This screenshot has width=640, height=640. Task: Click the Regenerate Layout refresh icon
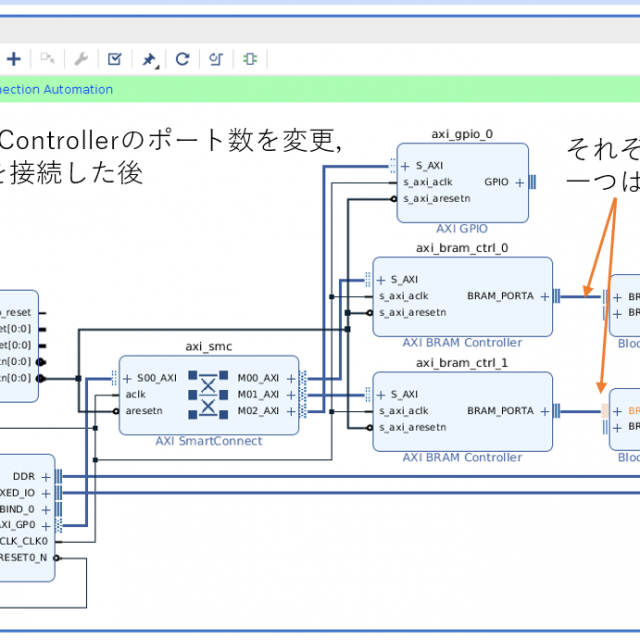(x=182, y=59)
